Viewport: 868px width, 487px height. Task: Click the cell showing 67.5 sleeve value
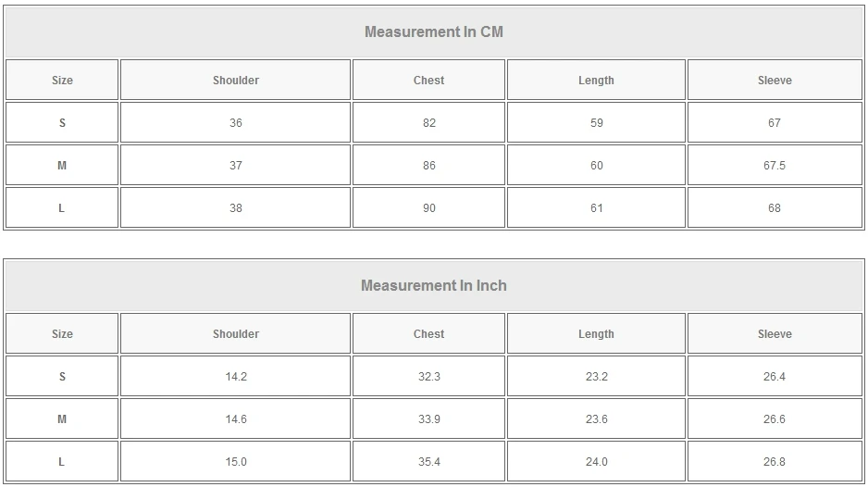click(x=775, y=166)
